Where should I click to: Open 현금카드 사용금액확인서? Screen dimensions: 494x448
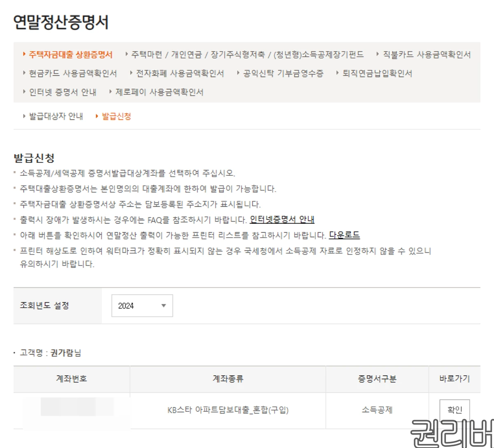pyautogui.click(x=73, y=73)
